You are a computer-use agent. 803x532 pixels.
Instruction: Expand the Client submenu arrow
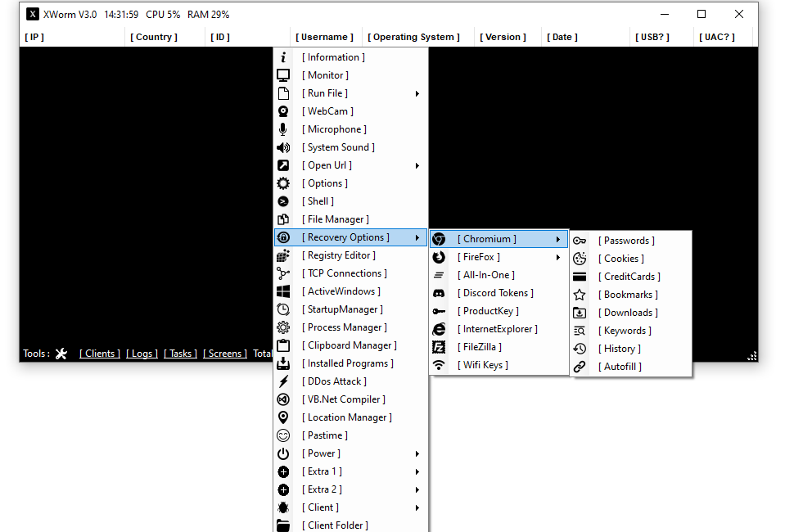click(417, 508)
